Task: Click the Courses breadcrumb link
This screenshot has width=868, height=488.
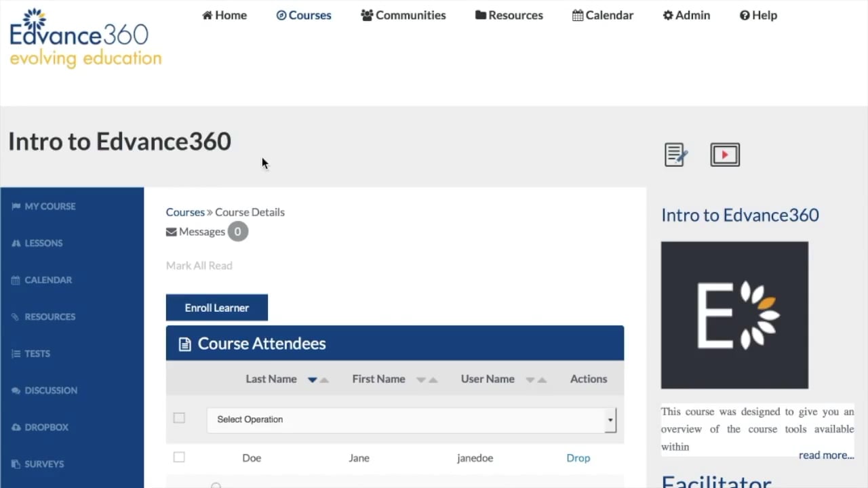Action: coord(185,212)
